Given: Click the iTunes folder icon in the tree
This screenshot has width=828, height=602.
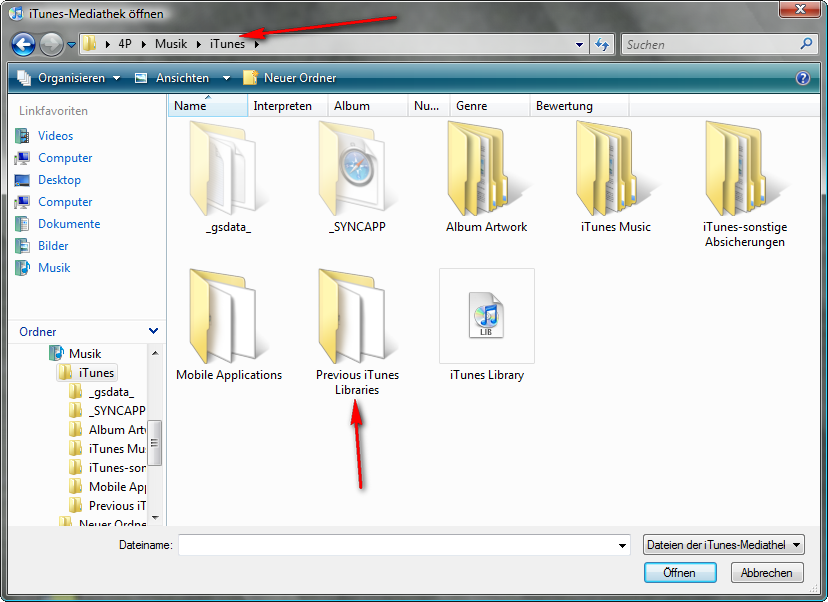Looking at the screenshot, I should pos(65,373).
